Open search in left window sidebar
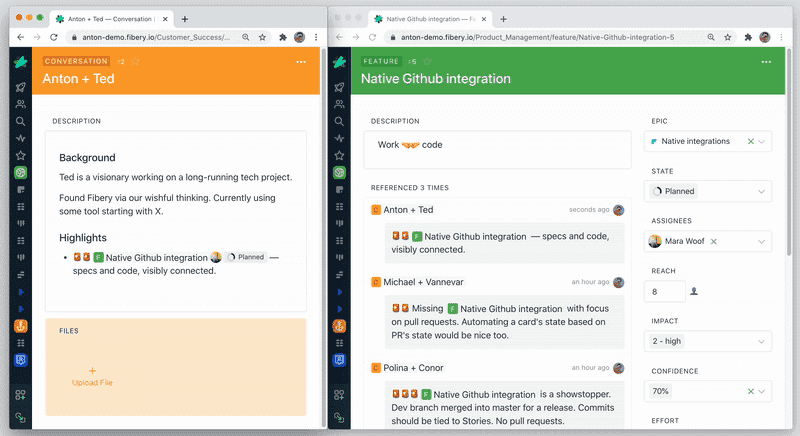 20,121
